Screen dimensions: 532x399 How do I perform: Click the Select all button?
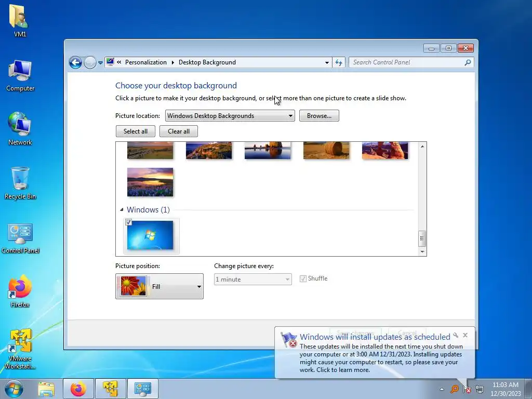(136, 131)
